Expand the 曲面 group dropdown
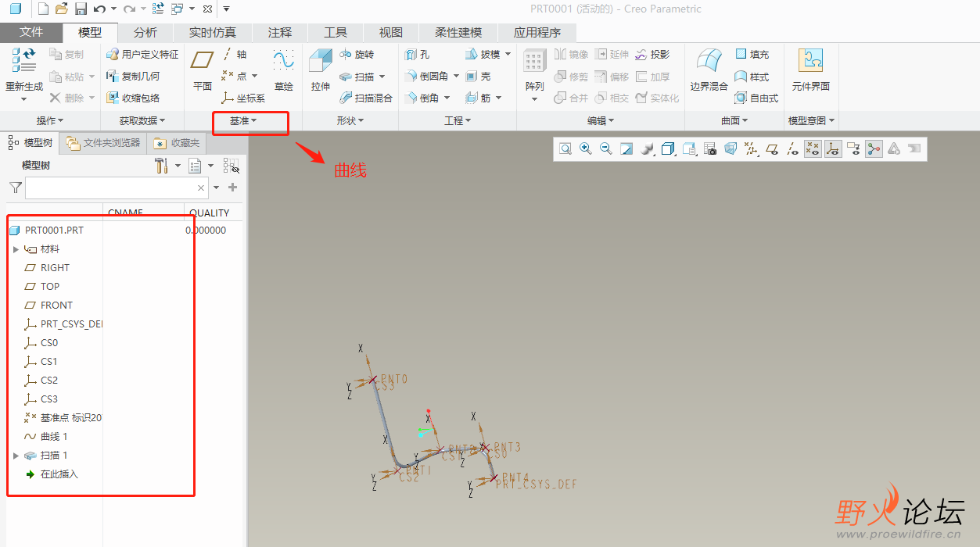The image size is (980, 547). click(734, 120)
